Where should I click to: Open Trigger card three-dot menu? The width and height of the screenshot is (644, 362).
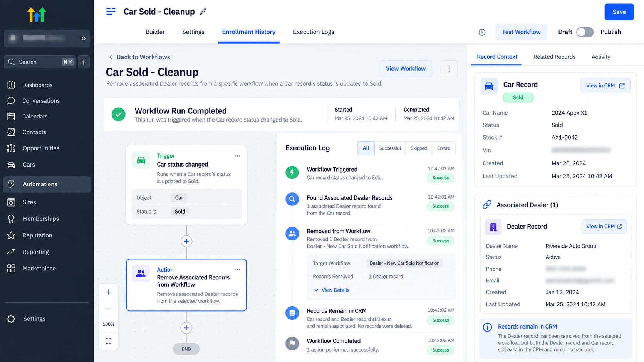click(237, 156)
